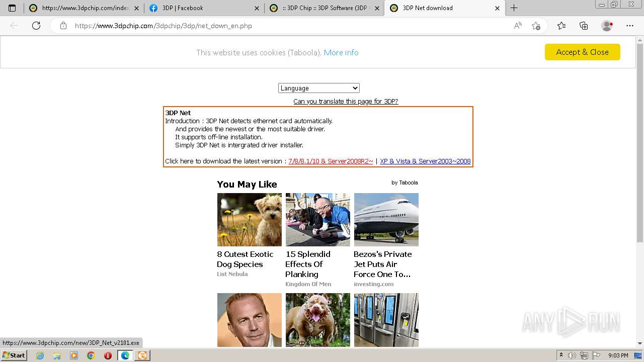Viewport: 644px width, 362px height.
Task: Open the cute dog thumbnail ad
Action: tap(250, 220)
